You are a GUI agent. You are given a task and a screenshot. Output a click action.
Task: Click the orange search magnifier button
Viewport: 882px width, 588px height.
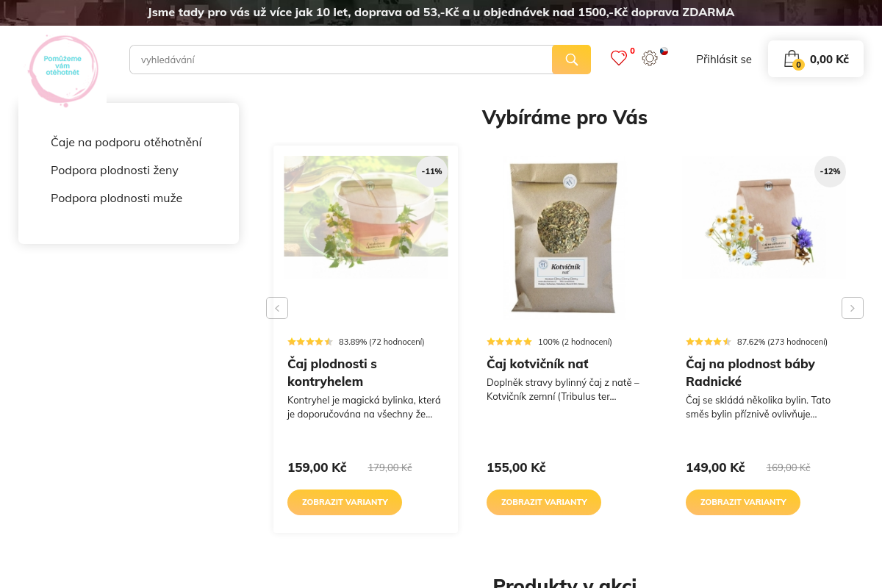(x=571, y=60)
